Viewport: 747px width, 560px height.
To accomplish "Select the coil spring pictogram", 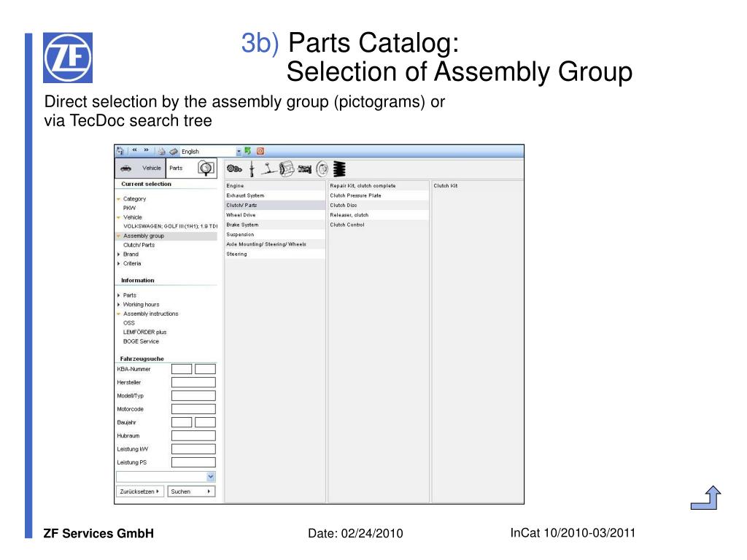I will coord(339,168).
